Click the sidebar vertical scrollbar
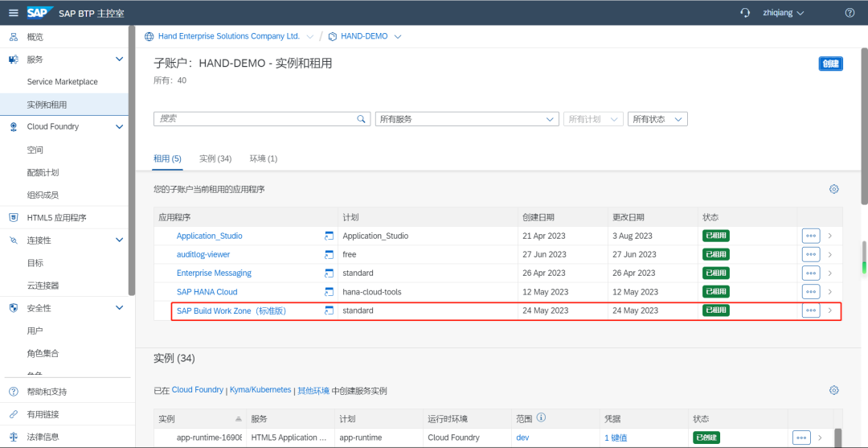This screenshot has width=868, height=448. click(132, 161)
